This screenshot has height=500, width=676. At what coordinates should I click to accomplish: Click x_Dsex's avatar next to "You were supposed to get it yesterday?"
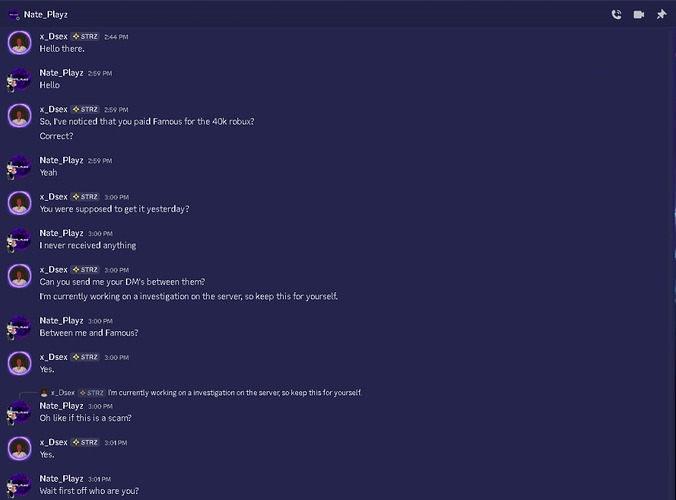click(x=18, y=202)
